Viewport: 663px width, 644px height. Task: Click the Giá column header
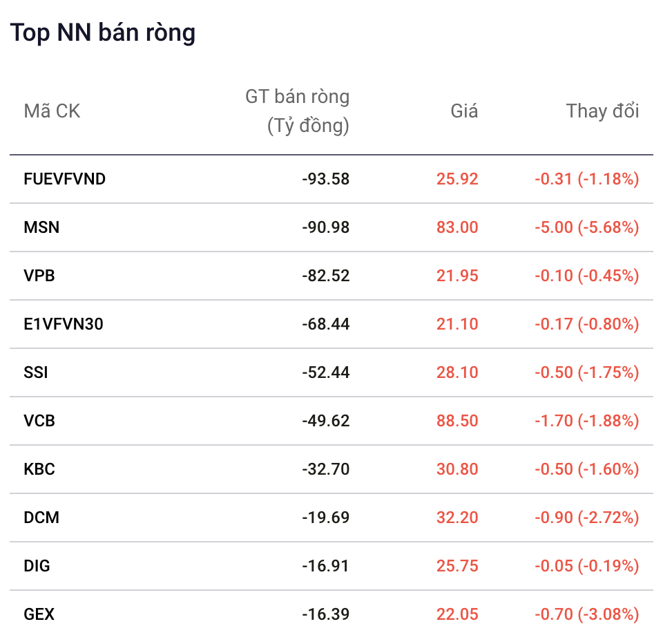point(464,111)
